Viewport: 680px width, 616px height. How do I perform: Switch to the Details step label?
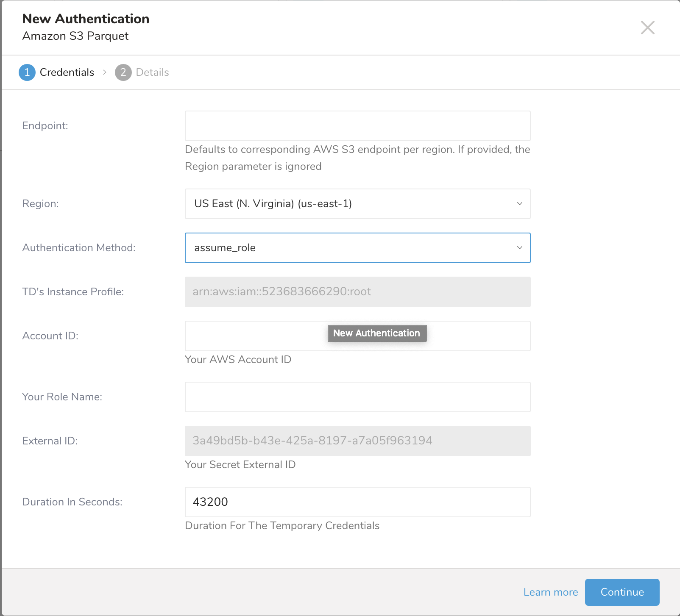point(152,72)
